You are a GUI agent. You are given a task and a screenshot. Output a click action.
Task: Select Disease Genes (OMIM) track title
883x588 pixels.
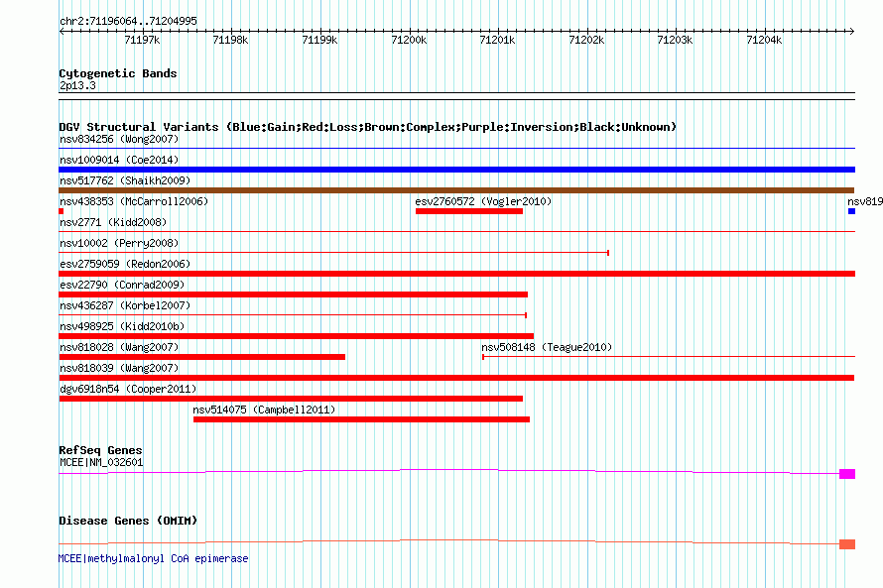tap(128, 521)
